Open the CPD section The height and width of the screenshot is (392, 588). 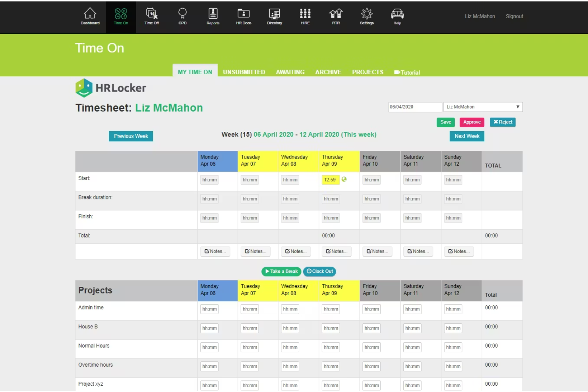point(182,16)
